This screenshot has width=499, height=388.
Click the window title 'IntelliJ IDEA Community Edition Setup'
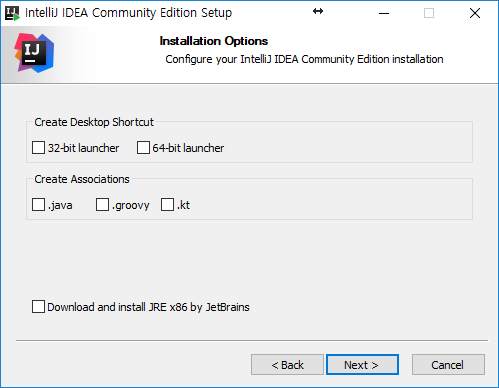coord(129,13)
